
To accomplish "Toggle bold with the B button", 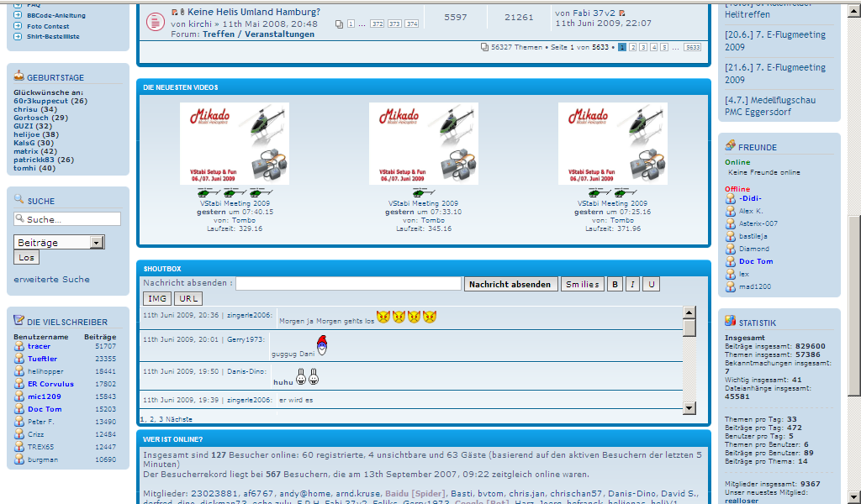I will (615, 284).
